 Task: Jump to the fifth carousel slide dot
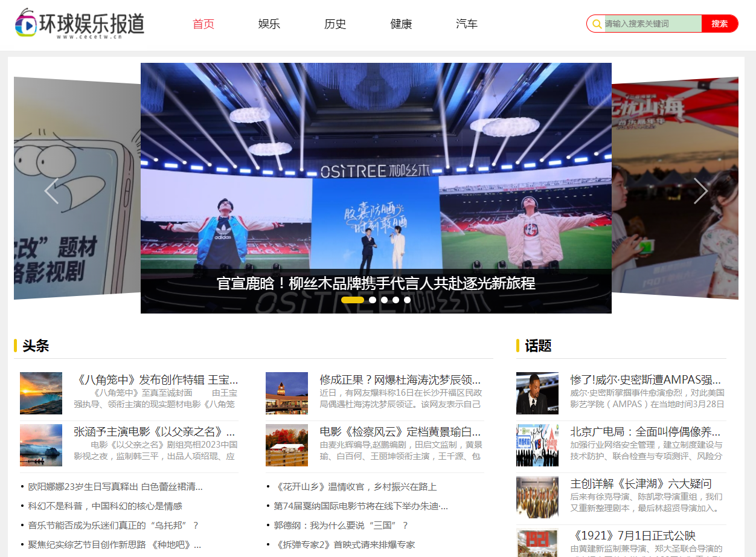pos(407,300)
